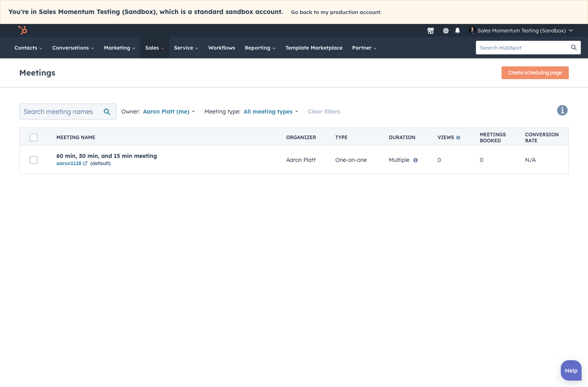The width and height of the screenshot is (588, 387).
Task: Go to Workflows
Action: 222,48
